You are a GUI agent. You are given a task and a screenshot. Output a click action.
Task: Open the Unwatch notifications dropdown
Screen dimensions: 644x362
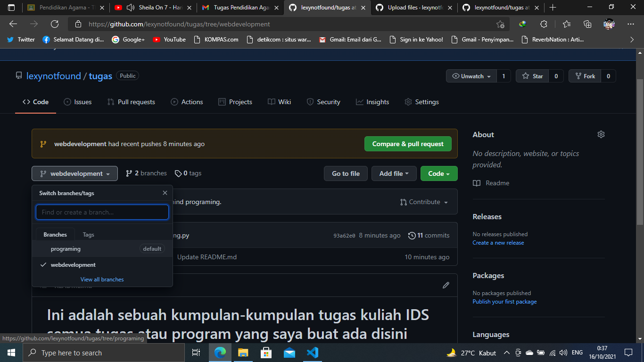471,76
